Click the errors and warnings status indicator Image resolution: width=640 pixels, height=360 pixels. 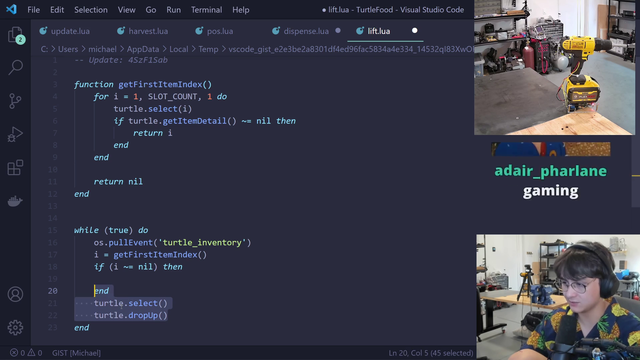(26, 353)
